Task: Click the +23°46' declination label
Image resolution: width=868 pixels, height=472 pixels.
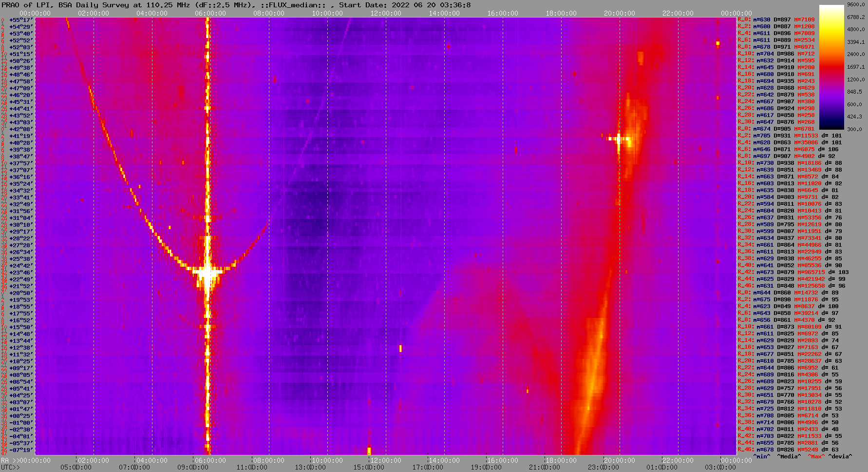Action: pyautogui.click(x=21, y=273)
